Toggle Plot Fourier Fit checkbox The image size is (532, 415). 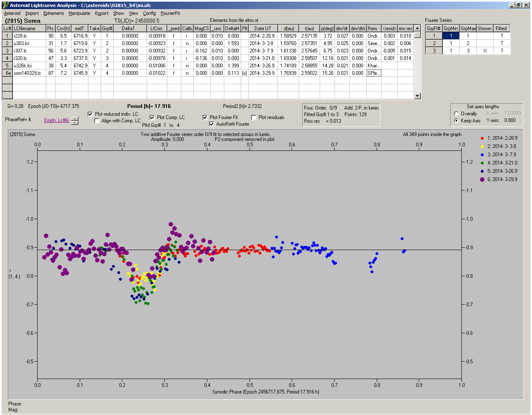tap(205, 117)
